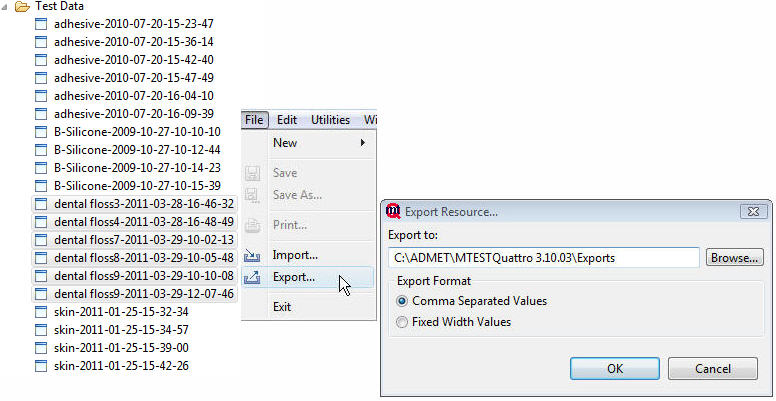Viewport: 776px width, 401px height.
Task: Select row adhesive-2010-07-20-16-09-39
Action: pyautogui.click(x=125, y=114)
